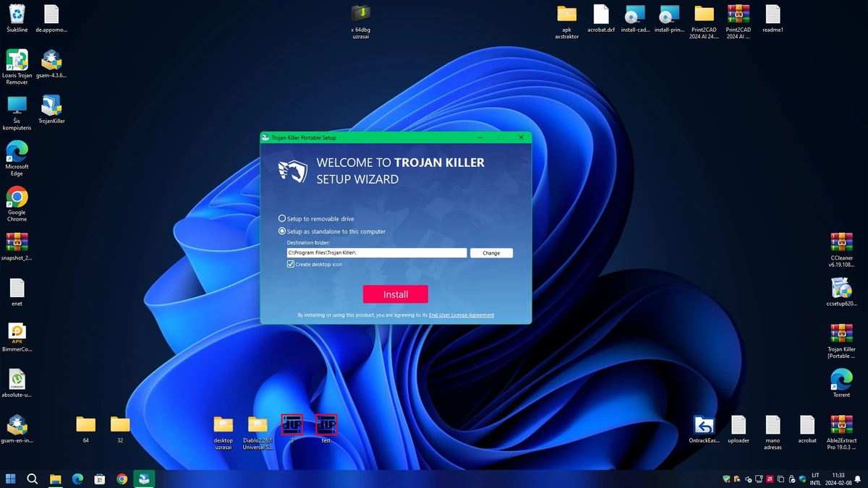The height and width of the screenshot is (488, 868).
Task: Select the ccsetup620 installer icon
Action: (841, 292)
